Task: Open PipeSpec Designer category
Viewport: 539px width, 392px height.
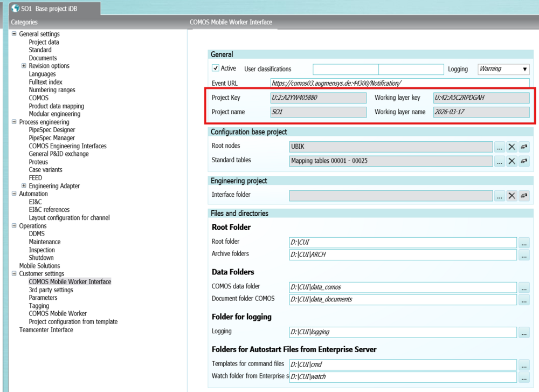Action: (x=52, y=129)
